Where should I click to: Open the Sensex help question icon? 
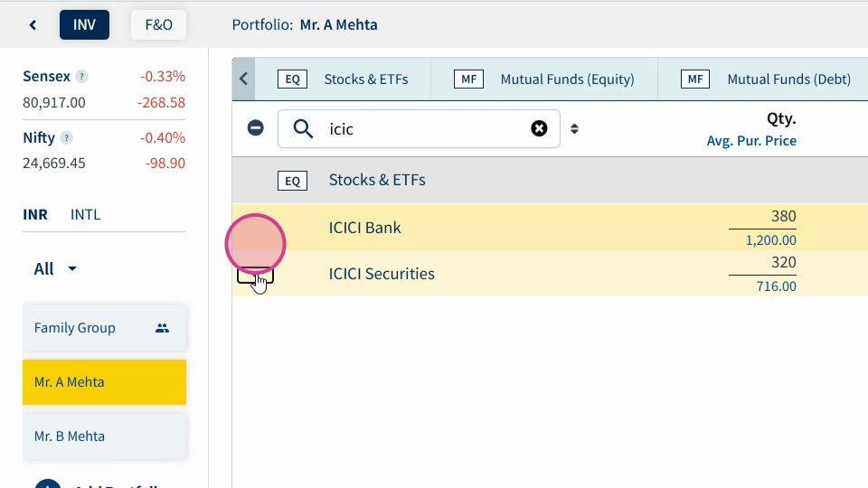81,76
